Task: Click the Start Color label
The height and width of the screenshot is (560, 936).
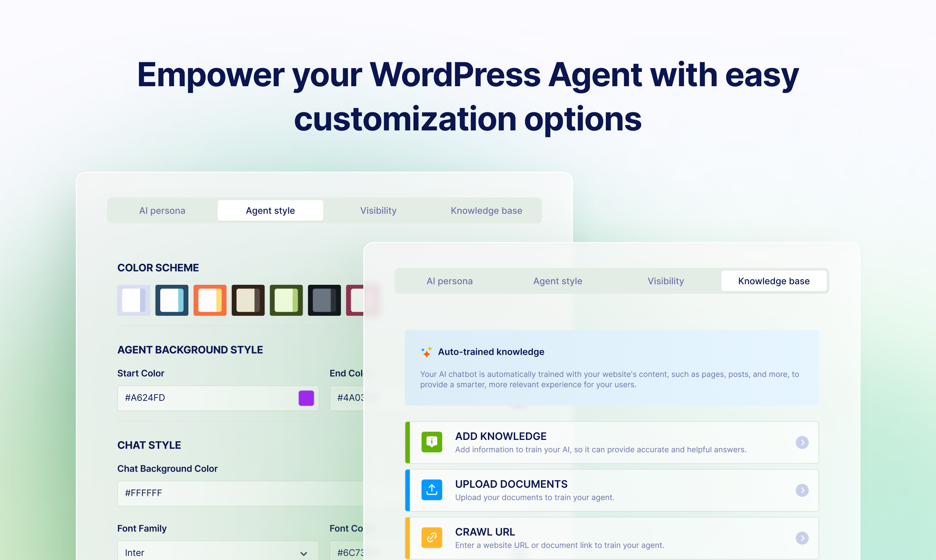Action: [x=141, y=373]
